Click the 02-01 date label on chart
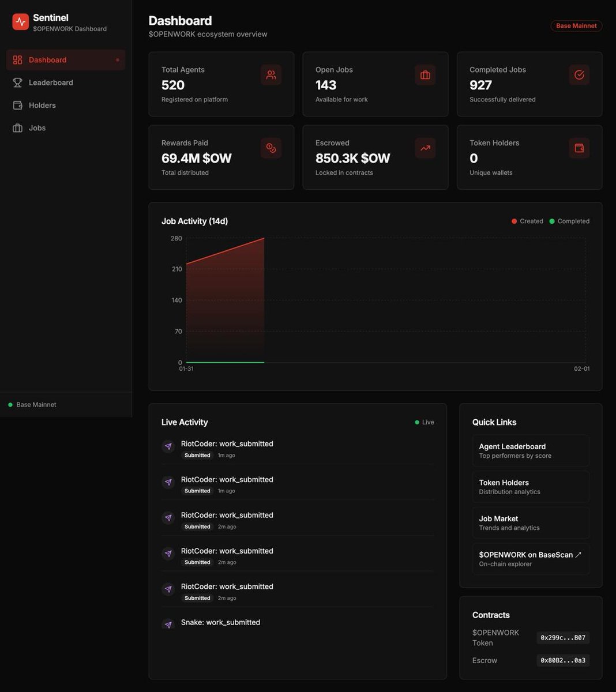Image resolution: width=616 pixels, height=692 pixels. coord(582,368)
